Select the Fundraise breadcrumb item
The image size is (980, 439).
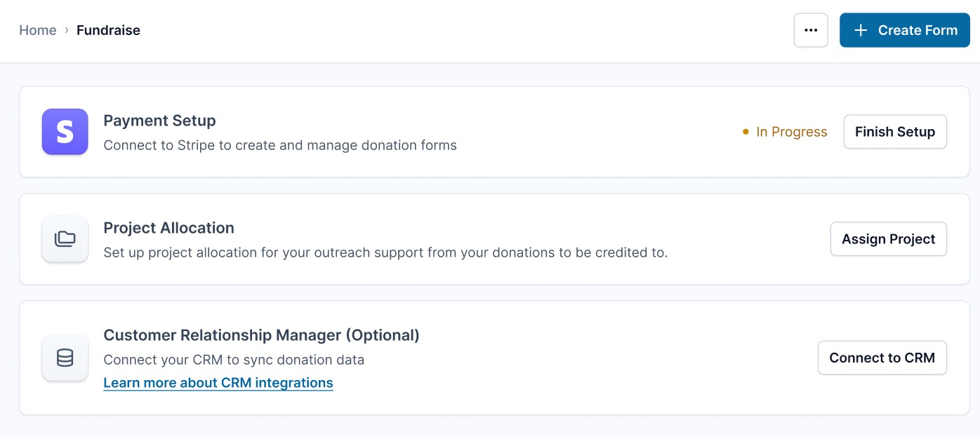pos(108,30)
